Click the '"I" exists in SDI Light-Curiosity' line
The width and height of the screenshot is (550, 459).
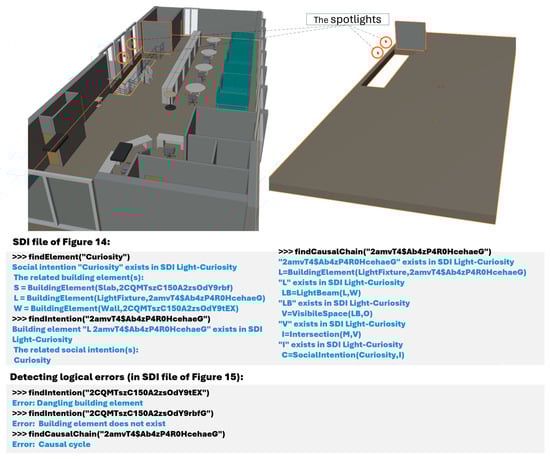(341, 345)
